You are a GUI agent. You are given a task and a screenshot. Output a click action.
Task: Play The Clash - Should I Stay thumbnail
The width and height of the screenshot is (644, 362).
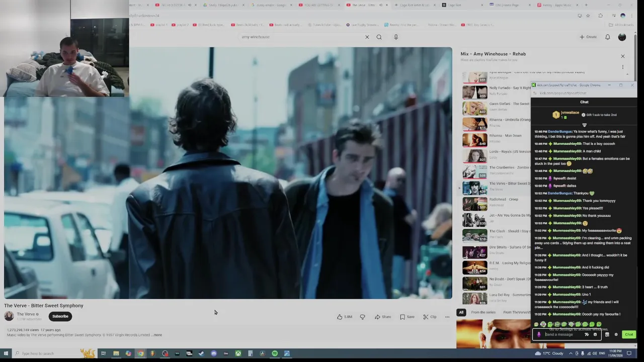click(474, 236)
